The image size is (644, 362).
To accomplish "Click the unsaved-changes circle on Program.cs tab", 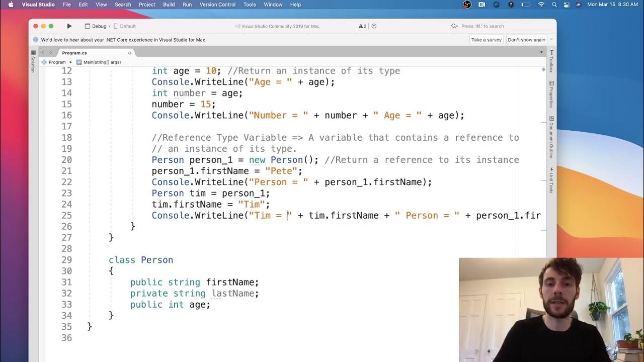I will [x=129, y=53].
